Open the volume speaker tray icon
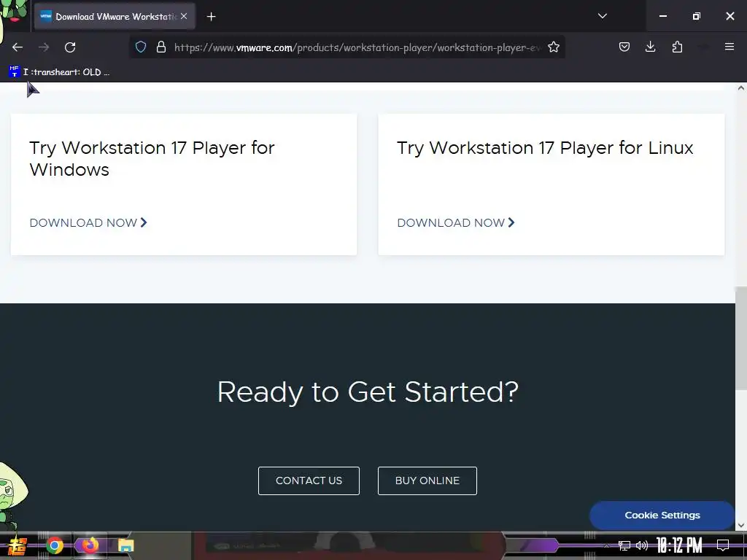The width and height of the screenshot is (747, 560). coord(642,545)
